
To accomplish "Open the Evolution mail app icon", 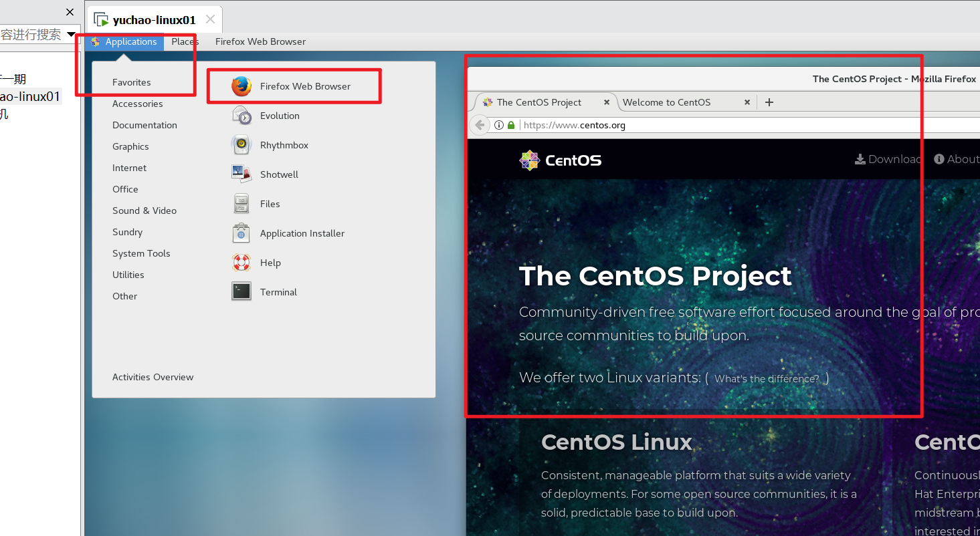I will click(x=241, y=116).
